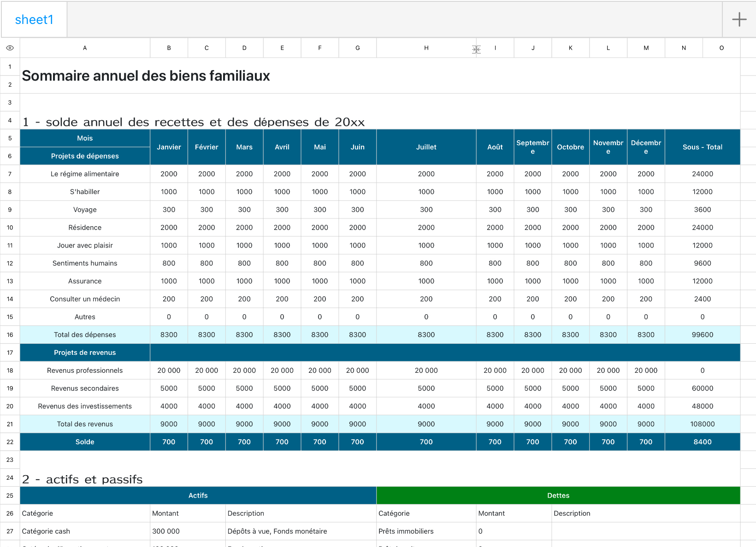
Task: Select the 'Projets de dépenses' header cell
Action: [x=85, y=156]
